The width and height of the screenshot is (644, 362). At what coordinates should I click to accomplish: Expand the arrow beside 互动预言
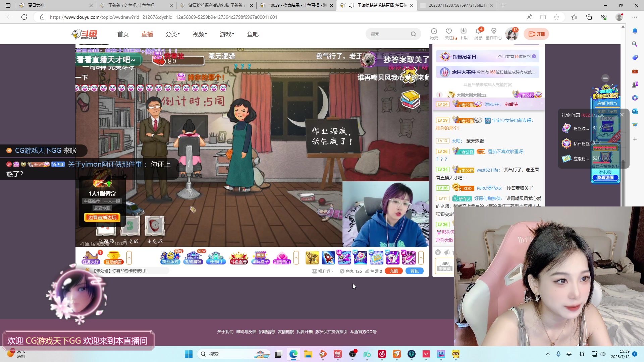click(x=129, y=258)
